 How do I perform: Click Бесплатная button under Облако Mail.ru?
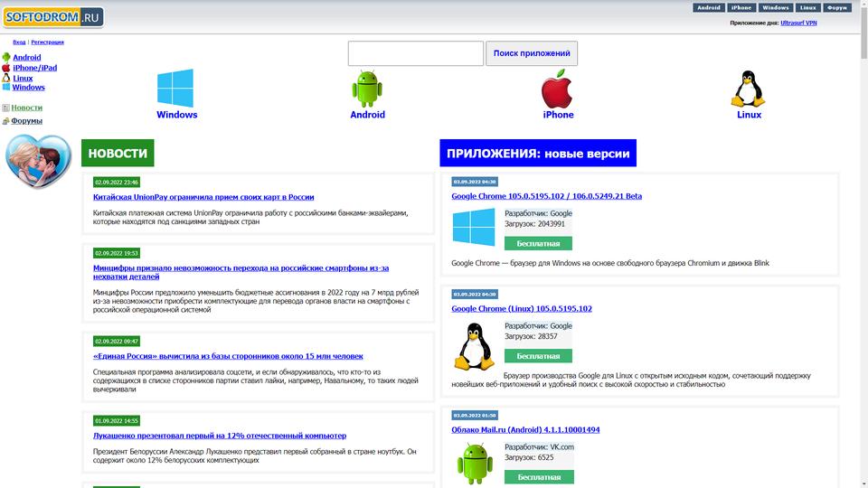[x=539, y=477]
